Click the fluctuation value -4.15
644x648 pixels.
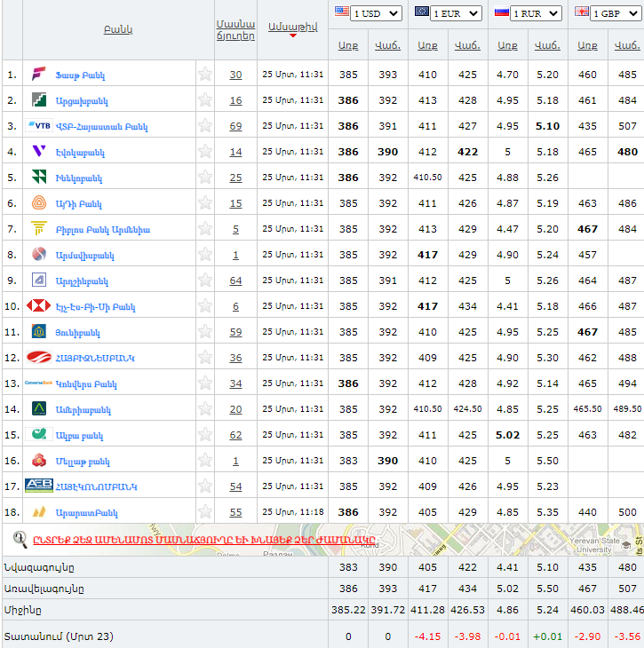[427, 636]
